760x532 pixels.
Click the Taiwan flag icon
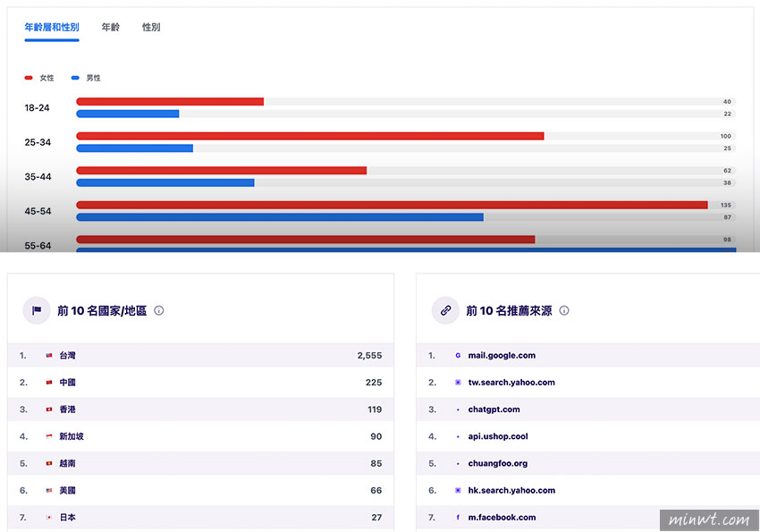pyautogui.click(x=49, y=355)
